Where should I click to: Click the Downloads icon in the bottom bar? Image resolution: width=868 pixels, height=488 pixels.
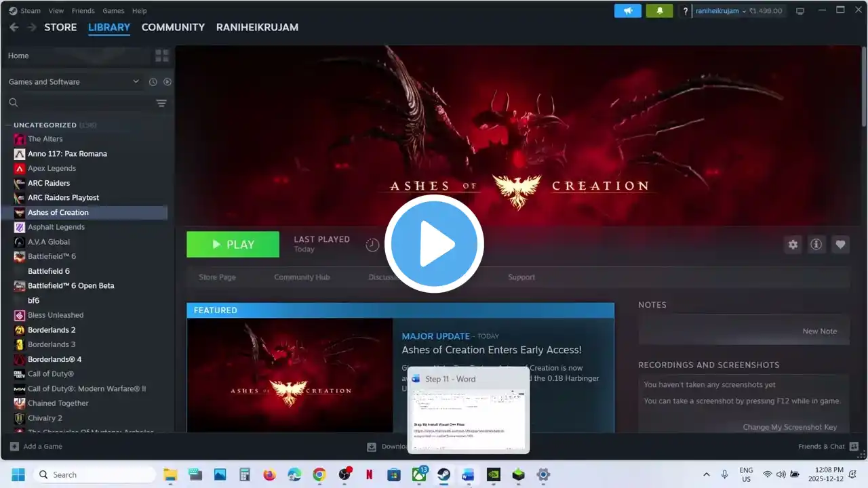[x=372, y=447]
